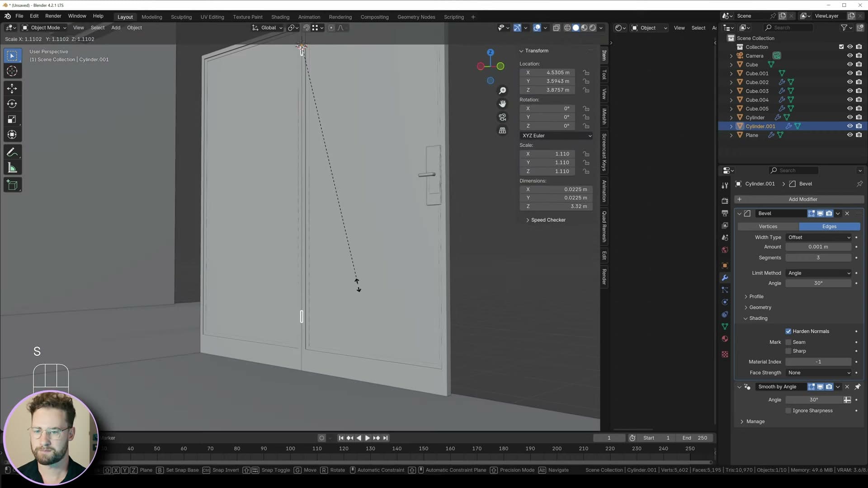This screenshot has height=488, width=868.
Task: Switch to Geometry Nodes workspace tab
Action: [416, 17]
